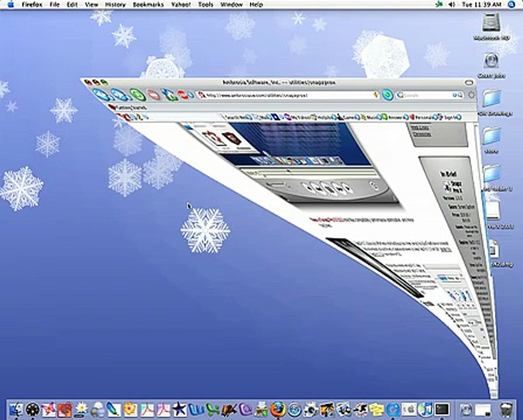This screenshot has width=523, height=420.
Task: Launch Safari compass icon in Dock
Action: pyautogui.click(x=295, y=409)
